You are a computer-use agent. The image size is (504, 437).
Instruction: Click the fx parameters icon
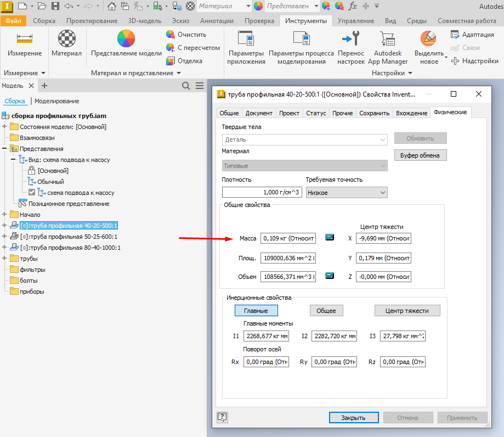[353, 6]
